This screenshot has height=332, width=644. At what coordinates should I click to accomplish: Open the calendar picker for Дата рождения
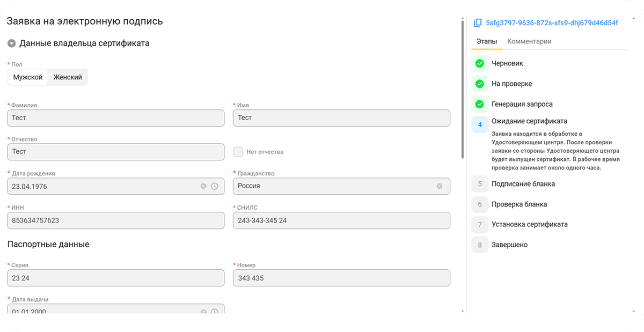[x=215, y=186]
